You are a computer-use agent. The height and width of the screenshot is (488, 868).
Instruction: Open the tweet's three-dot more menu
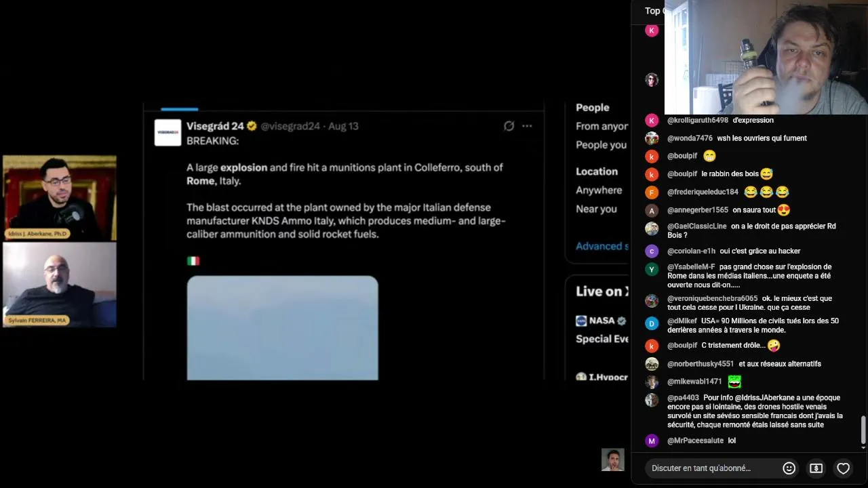tap(527, 126)
